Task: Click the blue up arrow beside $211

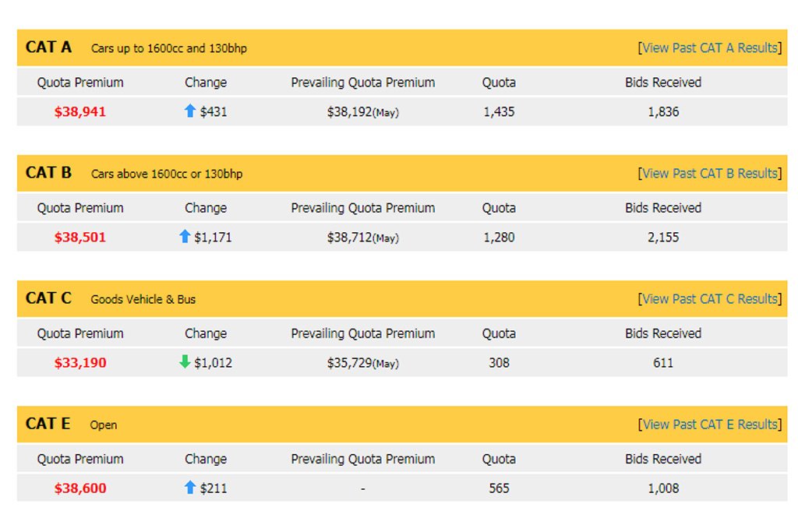Action: pyautogui.click(x=190, y=488)
